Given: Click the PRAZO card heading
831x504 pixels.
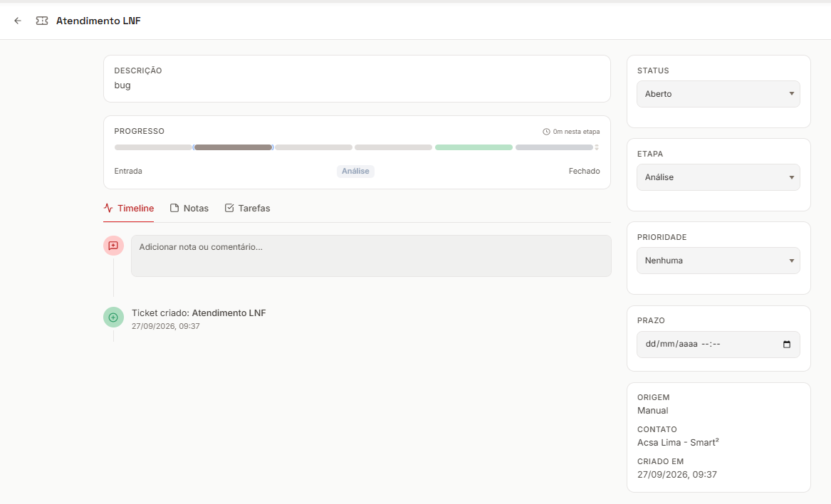Looking at the screenshot, I should 651,320.
